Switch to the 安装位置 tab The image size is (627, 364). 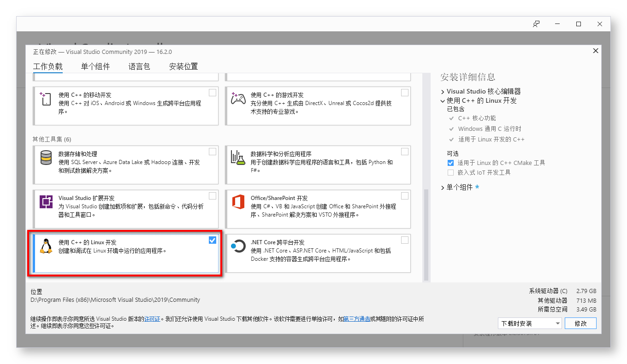pos(183,66)
